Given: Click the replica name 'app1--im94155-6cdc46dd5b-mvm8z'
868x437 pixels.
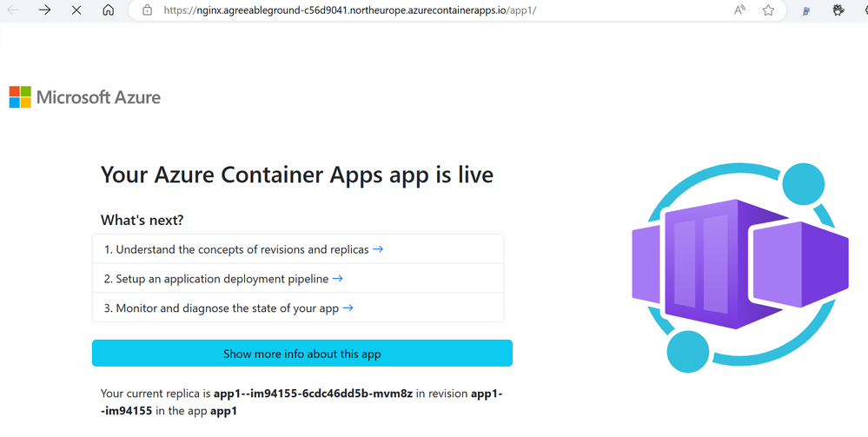Looking at the screenshot, I should (x=313, y=394).
